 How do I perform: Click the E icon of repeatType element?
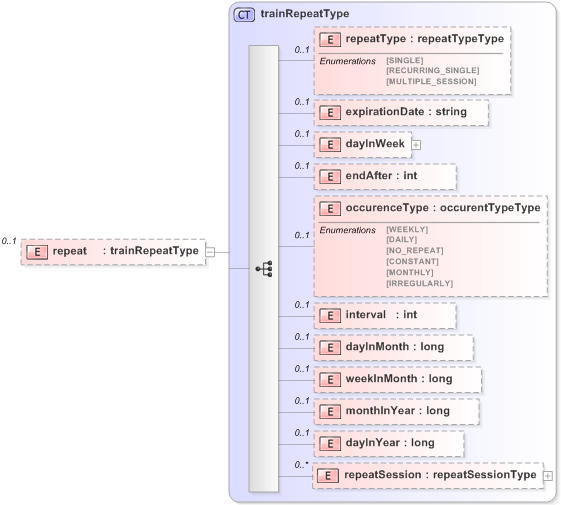pos(330,39)
